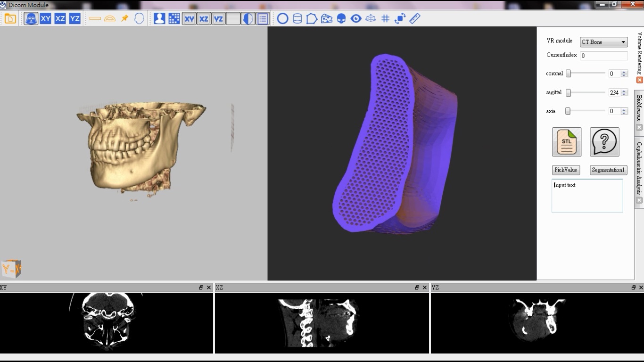Increase sagittal value with up arrow
Image resolution: width=644 pixels, height=362 pixels.
624,90
